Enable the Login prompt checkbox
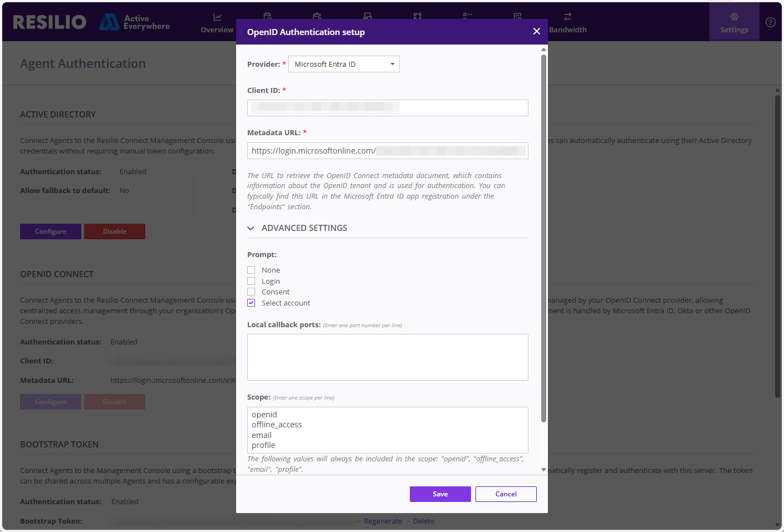 pos(251,281)
